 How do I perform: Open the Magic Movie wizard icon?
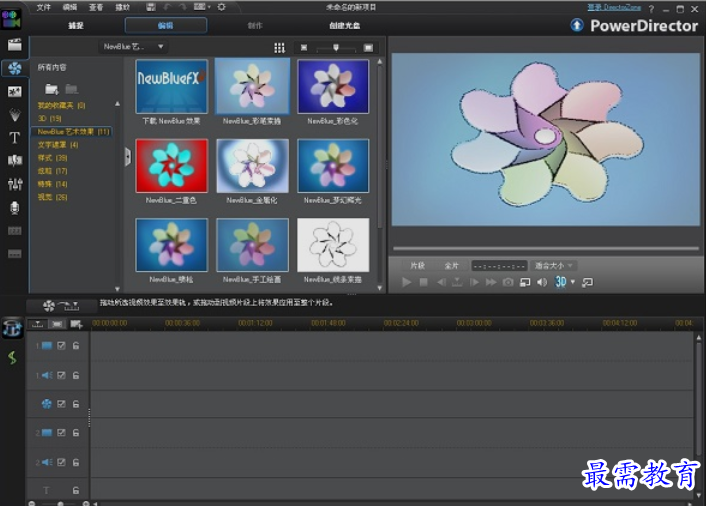coord(13,328)
